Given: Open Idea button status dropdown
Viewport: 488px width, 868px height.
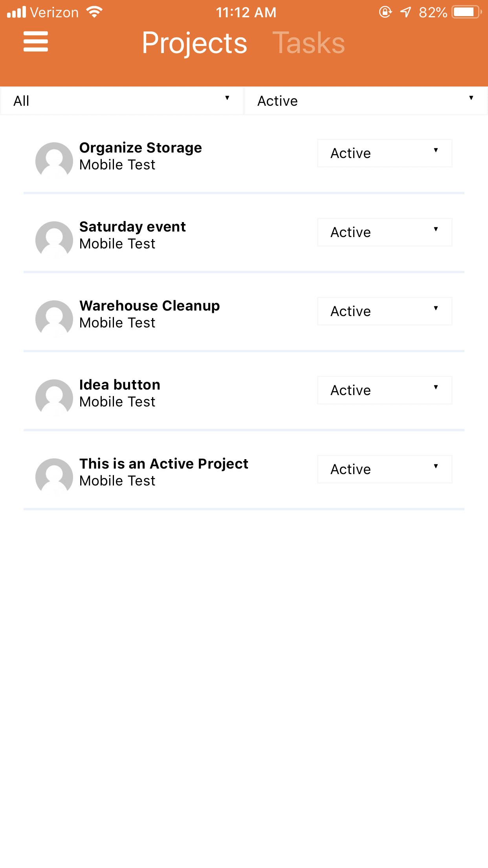Looking at the screenshot, I should pos(385,390).
